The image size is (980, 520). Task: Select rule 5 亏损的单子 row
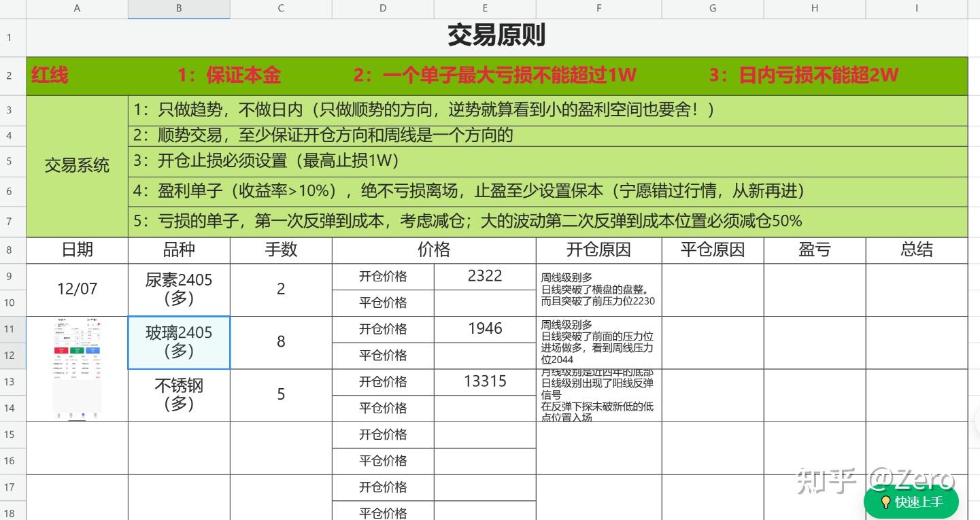pos(547,222)
